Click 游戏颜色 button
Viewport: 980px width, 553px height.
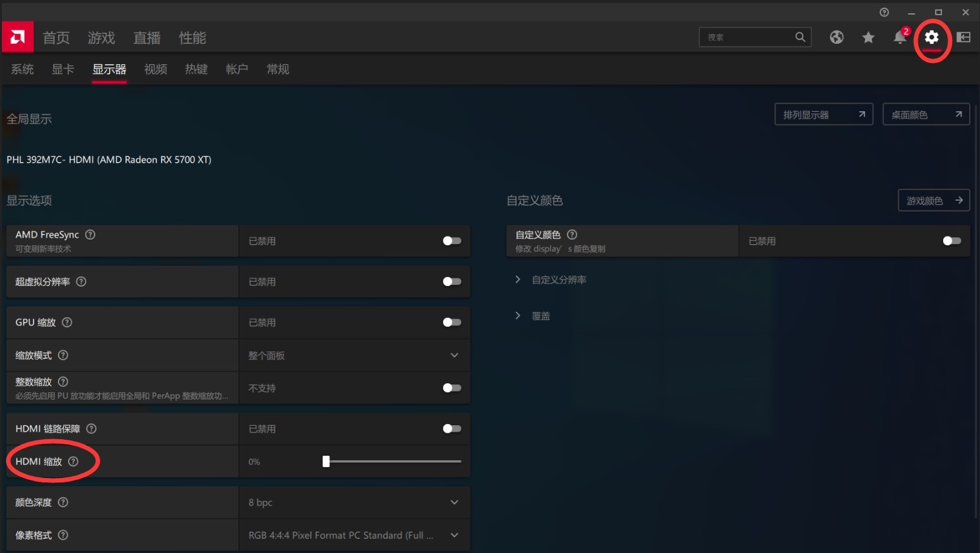tap(934, 200)
